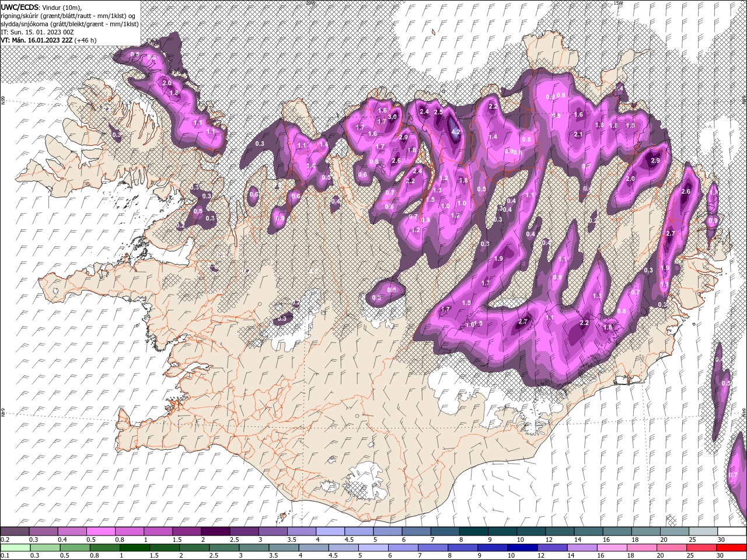Click the 'VT: Mán. 16.01.2023 22Z (+46 h)' line
This screenshot has height=560, width=747.
tap(49, 40)
